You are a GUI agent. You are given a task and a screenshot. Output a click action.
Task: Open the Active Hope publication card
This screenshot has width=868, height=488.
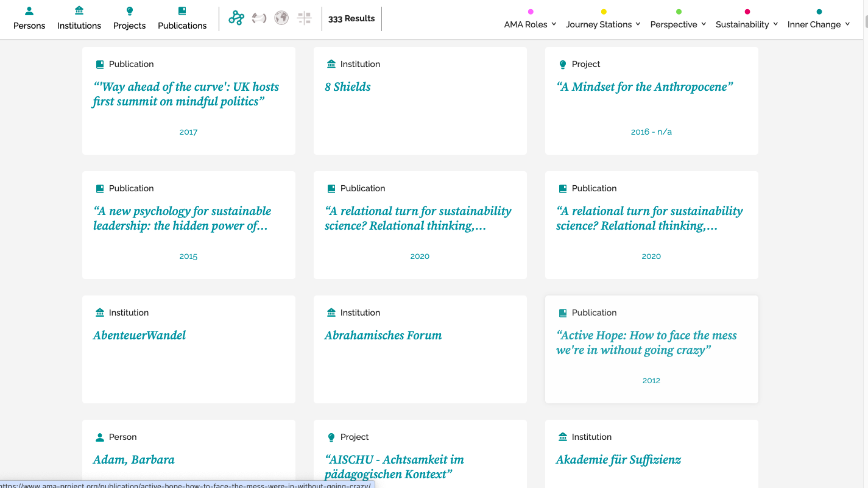tap(646, 342)
